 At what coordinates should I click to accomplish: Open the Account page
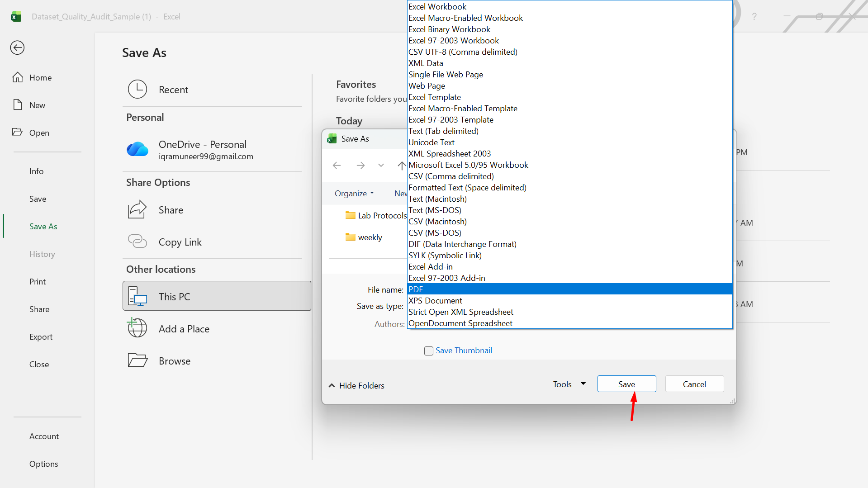[x=44, y=436]
